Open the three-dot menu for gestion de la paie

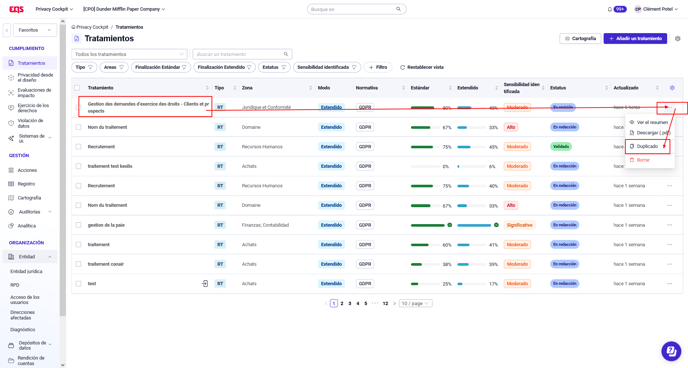point(670,225)
